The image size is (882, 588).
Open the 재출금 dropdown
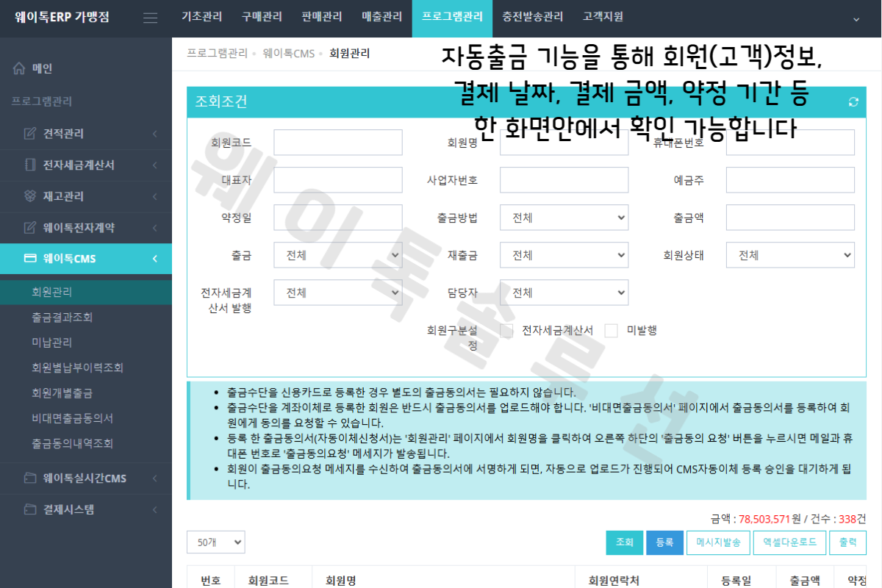click(x=564, y=255)
